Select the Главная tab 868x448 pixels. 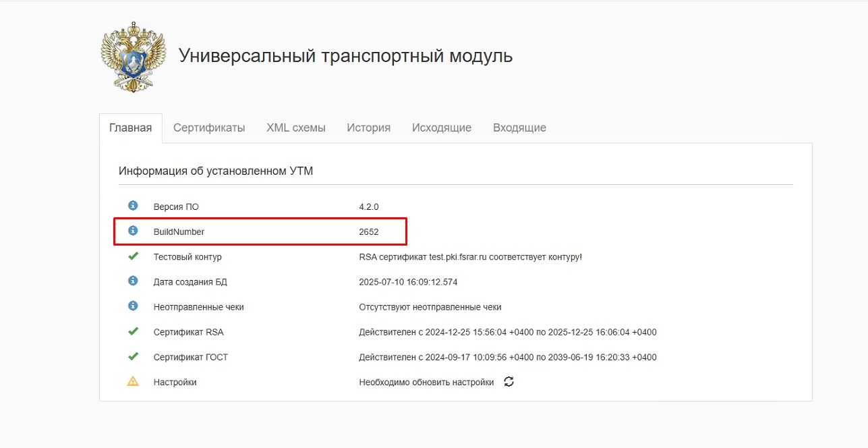pos(131,128)
